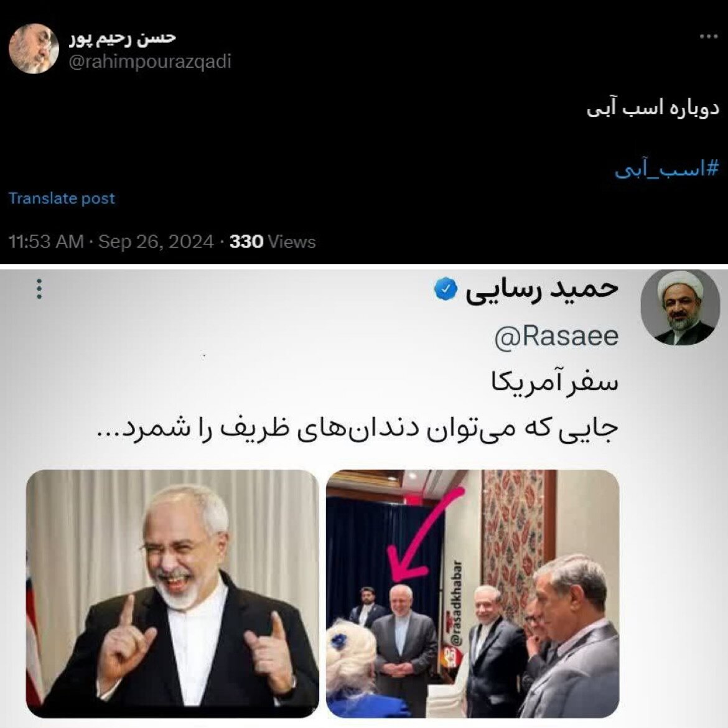Click the display name حمید رسایی
Screen dimensions: 728x728
(x=542, y=289)
